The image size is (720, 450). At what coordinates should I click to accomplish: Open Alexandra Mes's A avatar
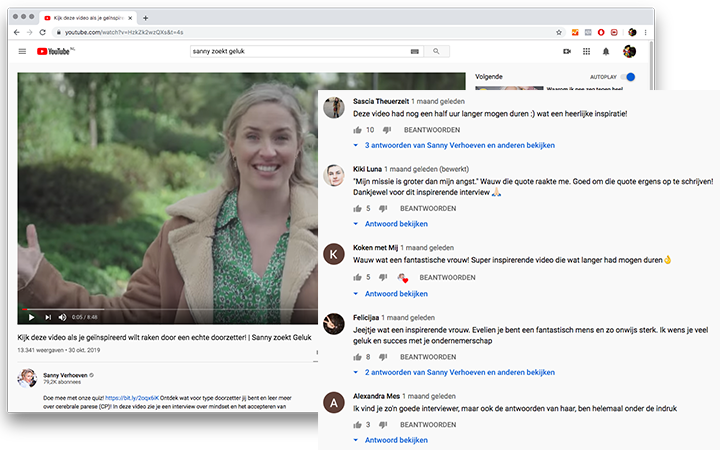334,403
